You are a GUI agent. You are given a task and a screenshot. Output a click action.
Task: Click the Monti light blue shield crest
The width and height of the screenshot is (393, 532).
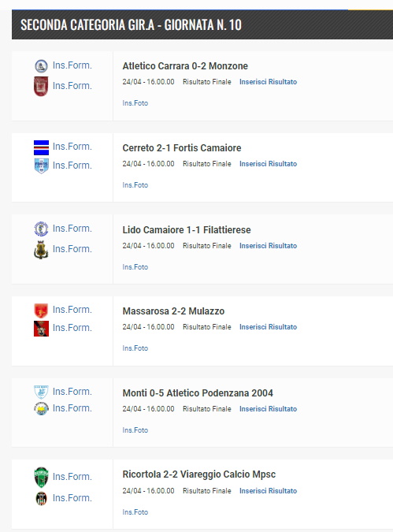click(42, 392)
